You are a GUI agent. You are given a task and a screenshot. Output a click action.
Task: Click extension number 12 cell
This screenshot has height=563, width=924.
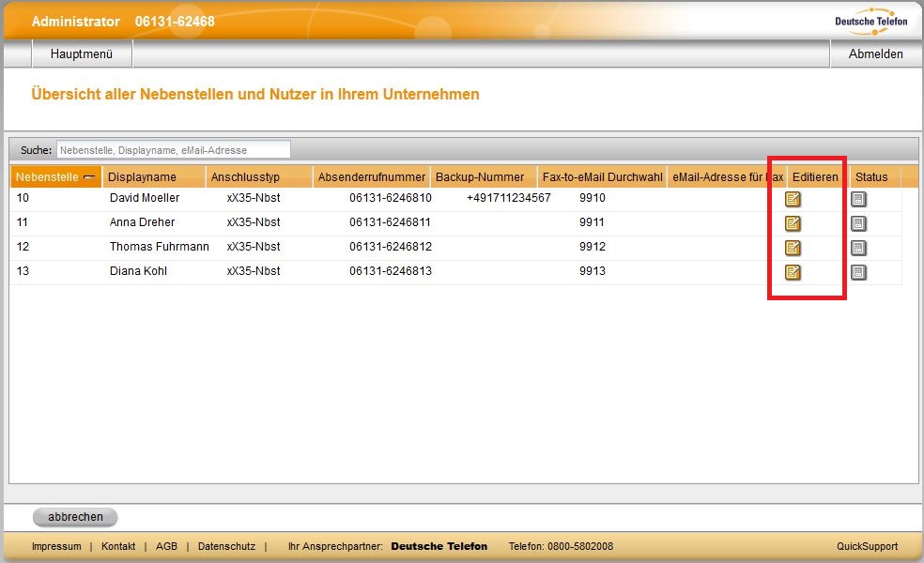[23, 247]
